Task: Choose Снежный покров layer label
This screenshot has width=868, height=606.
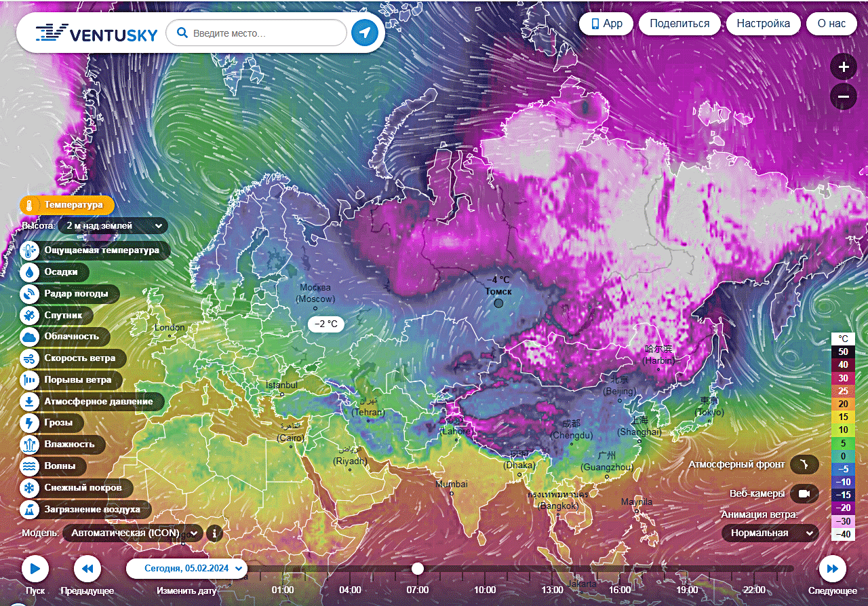Action: pos(83,488)
